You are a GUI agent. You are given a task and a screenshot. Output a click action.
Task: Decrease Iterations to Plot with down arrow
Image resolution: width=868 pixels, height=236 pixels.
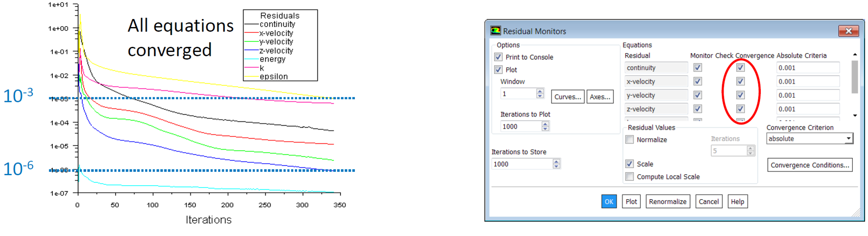point(545,129)
